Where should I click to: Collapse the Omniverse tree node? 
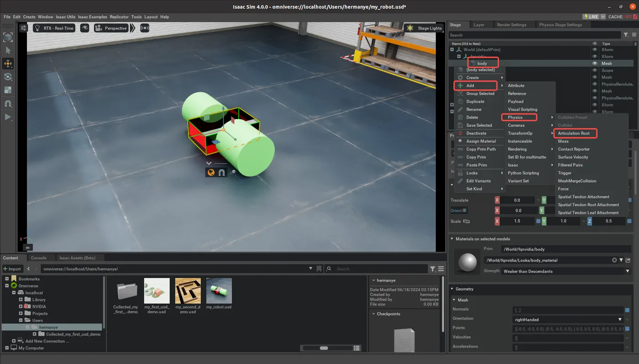tap(7, 286)
